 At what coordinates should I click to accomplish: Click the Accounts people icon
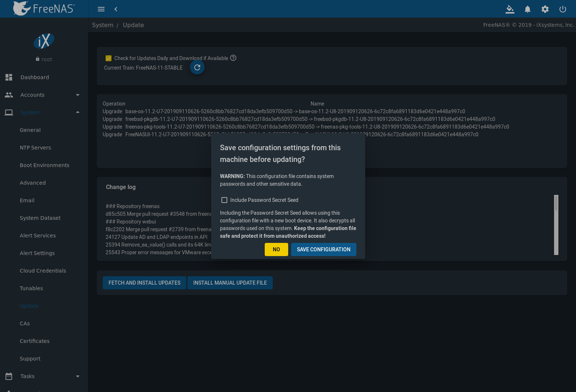click(9, 95)
